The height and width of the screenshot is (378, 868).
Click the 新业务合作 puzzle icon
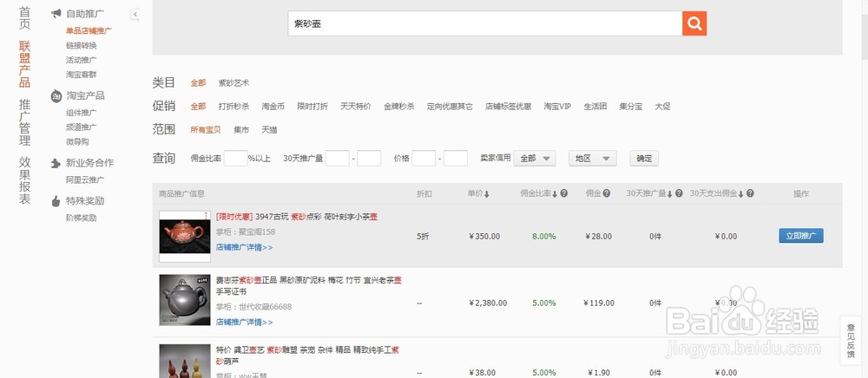[56, 163]
